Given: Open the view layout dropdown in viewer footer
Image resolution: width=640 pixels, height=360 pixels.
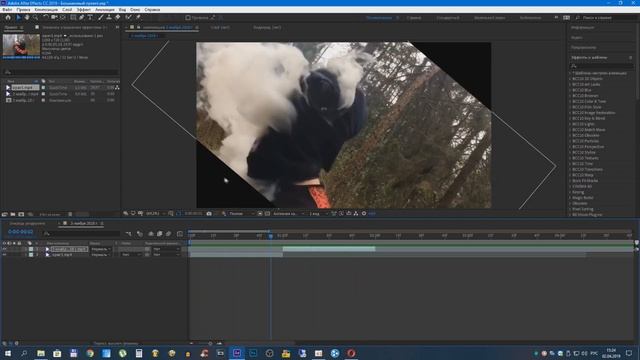Looking at the screenshot, I should point(318,213).
